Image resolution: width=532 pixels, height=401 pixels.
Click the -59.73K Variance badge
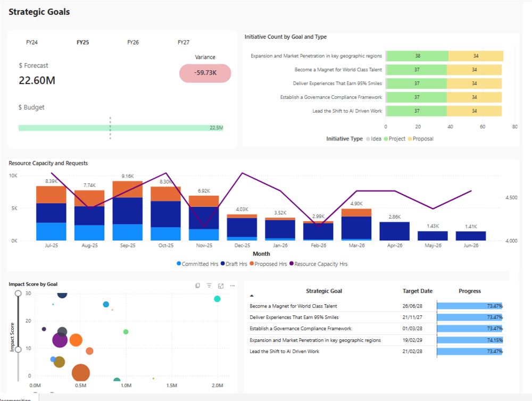pyautogui.click(x=205, y=73)
